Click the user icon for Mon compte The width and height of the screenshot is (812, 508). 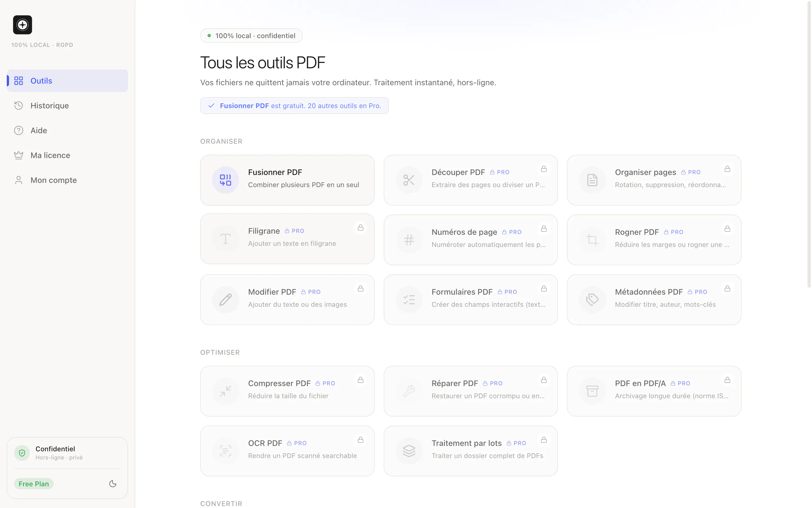pos(18,180)
